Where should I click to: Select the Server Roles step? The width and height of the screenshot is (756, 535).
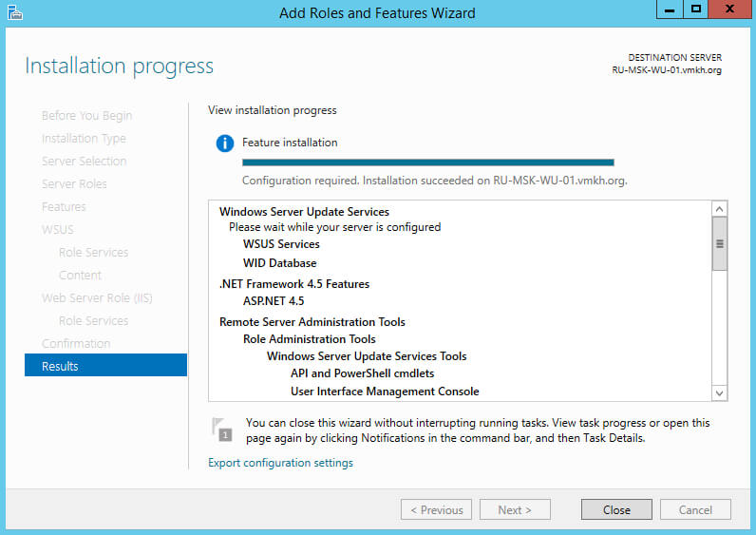[74, 183]
